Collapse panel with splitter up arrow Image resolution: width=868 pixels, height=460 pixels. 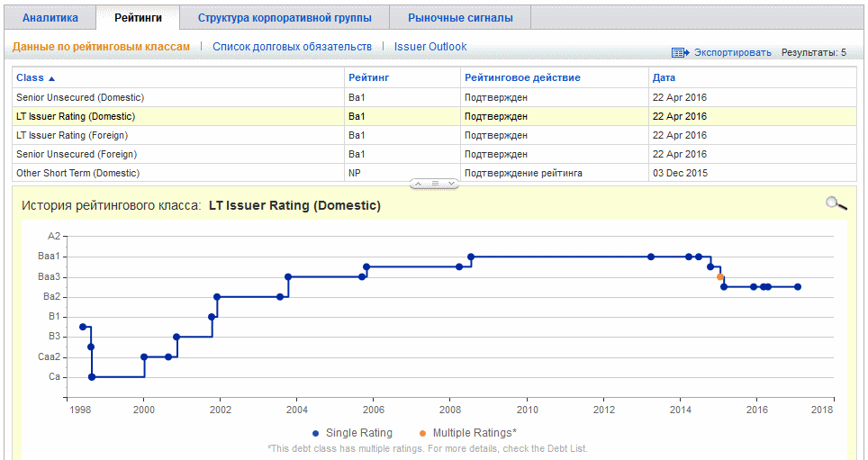[417, 184]
